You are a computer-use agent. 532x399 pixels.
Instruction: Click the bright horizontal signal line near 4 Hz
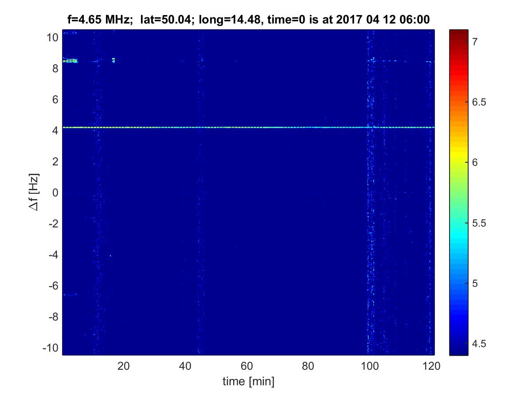248,127
